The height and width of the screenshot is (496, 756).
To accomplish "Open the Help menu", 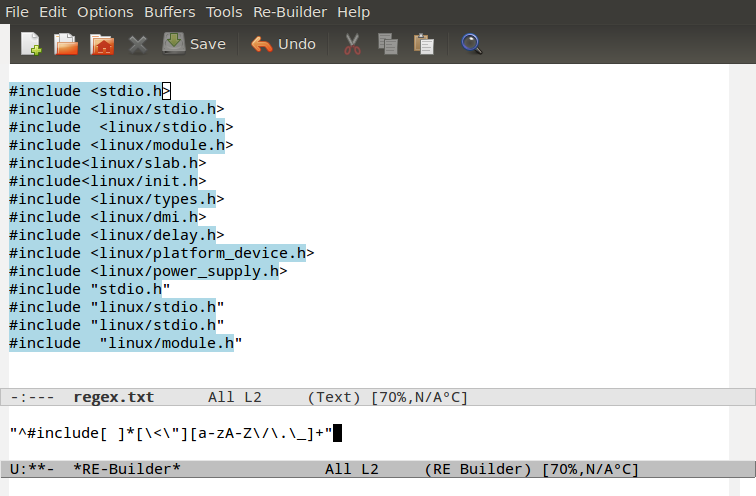I will pos(353,12).
